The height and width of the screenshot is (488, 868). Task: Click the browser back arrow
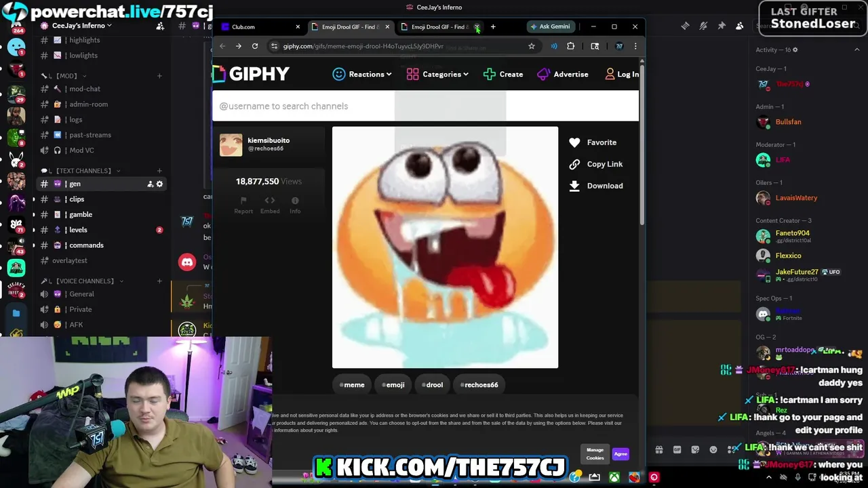[x=222, y=46]
